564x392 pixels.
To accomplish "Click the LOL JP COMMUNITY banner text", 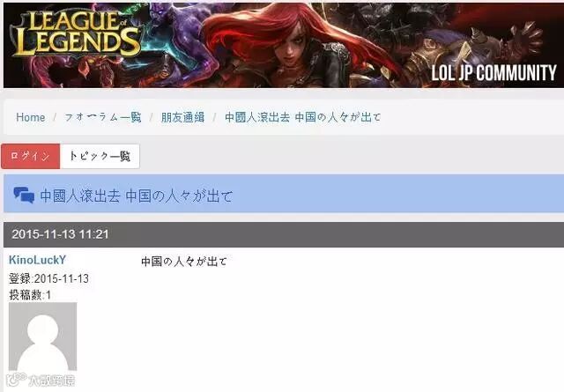I will click(x=493, y=73).
